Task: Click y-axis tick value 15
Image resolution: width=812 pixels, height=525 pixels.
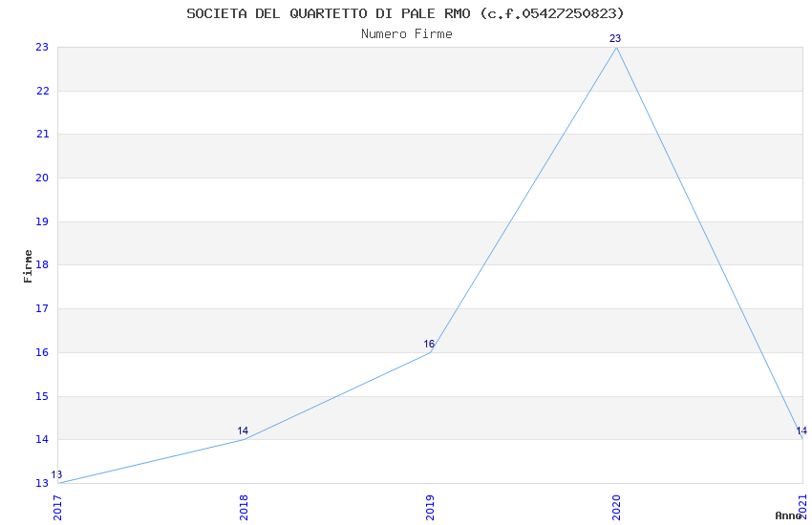Action: point(42,396)
